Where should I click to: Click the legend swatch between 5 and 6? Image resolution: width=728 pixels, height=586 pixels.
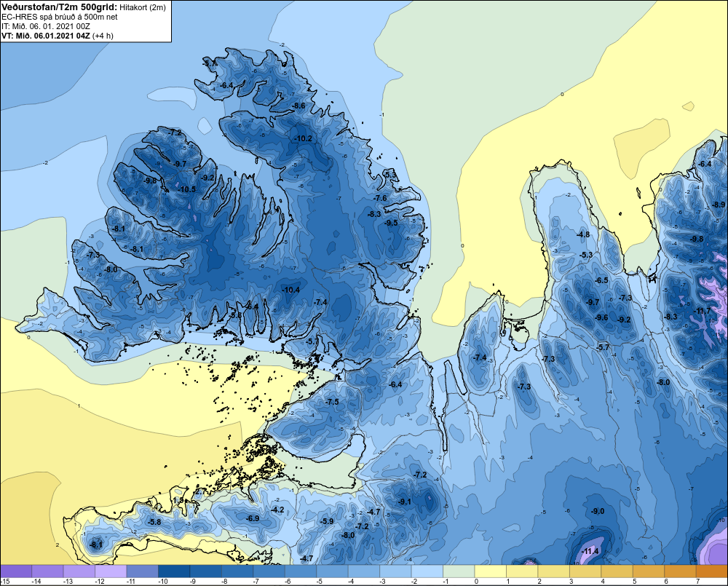pyautogui.click(x=648, y=571)
